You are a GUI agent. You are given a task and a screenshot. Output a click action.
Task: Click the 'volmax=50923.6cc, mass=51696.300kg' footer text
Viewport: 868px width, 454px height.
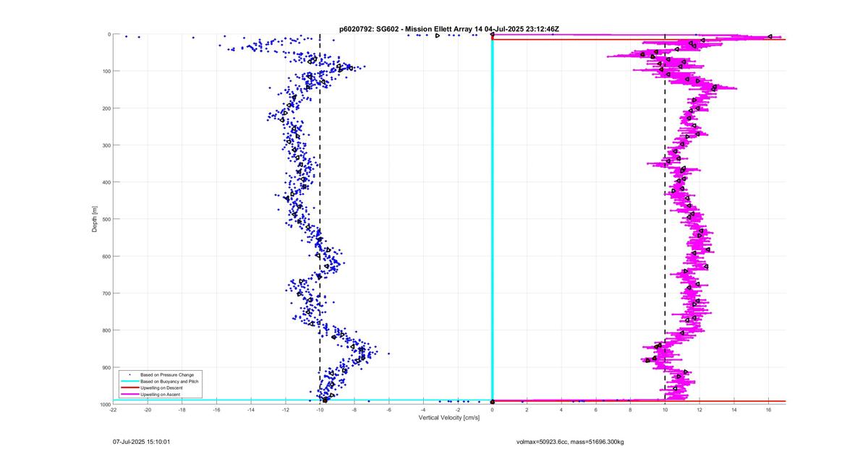[570, 441]
